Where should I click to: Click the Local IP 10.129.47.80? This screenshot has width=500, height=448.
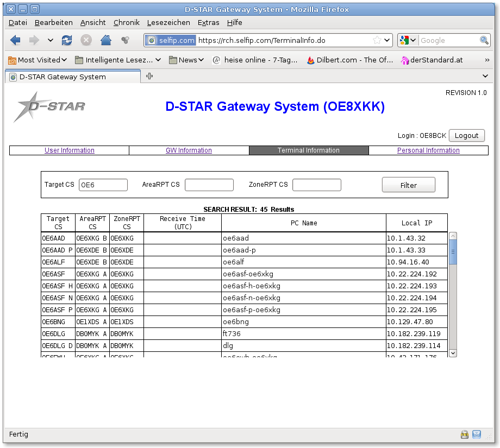click(x=410, y=322)
